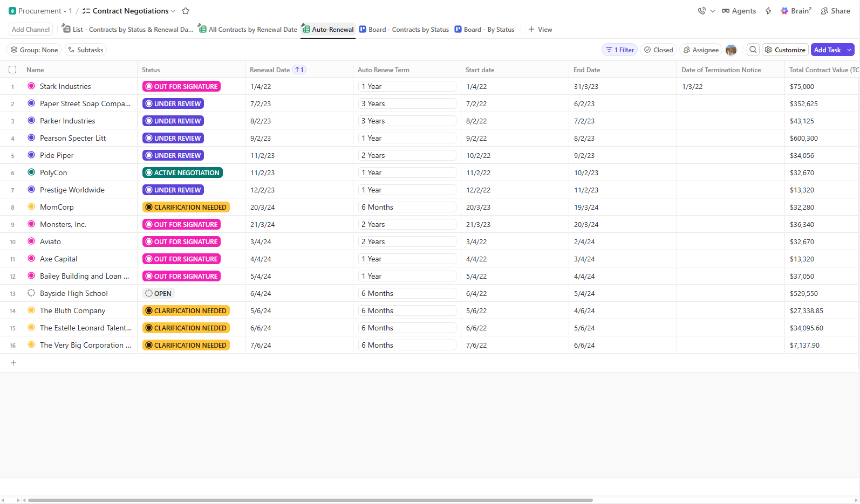The image size is (860, 504).
Task: Click $529,550 contract value cell
Action: pos(803,293)
